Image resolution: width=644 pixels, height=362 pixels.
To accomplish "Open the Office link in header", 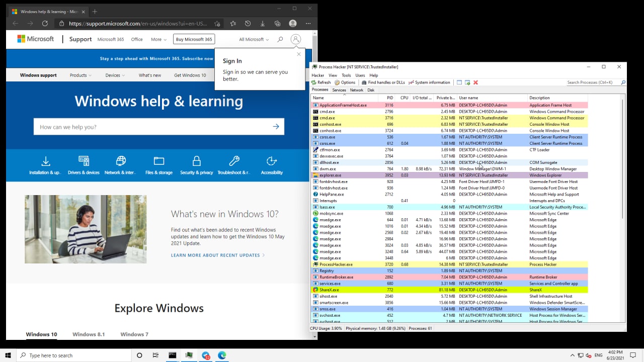I will click(x=137, y=39).
